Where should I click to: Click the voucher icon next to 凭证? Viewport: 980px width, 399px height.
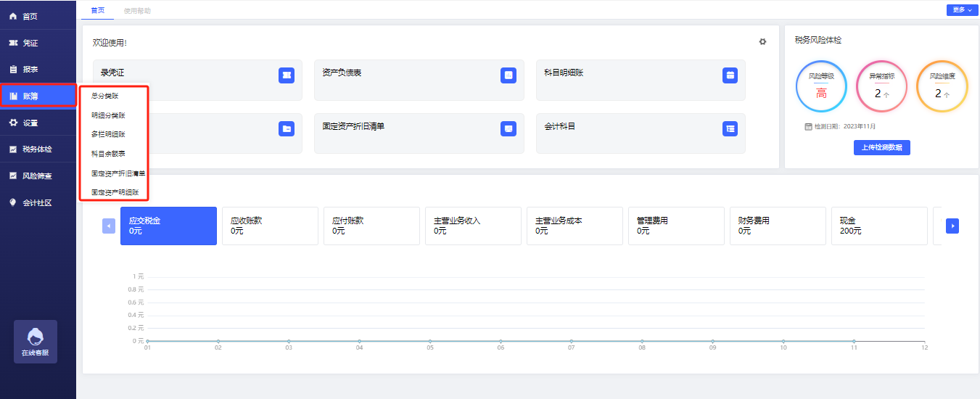13,43
